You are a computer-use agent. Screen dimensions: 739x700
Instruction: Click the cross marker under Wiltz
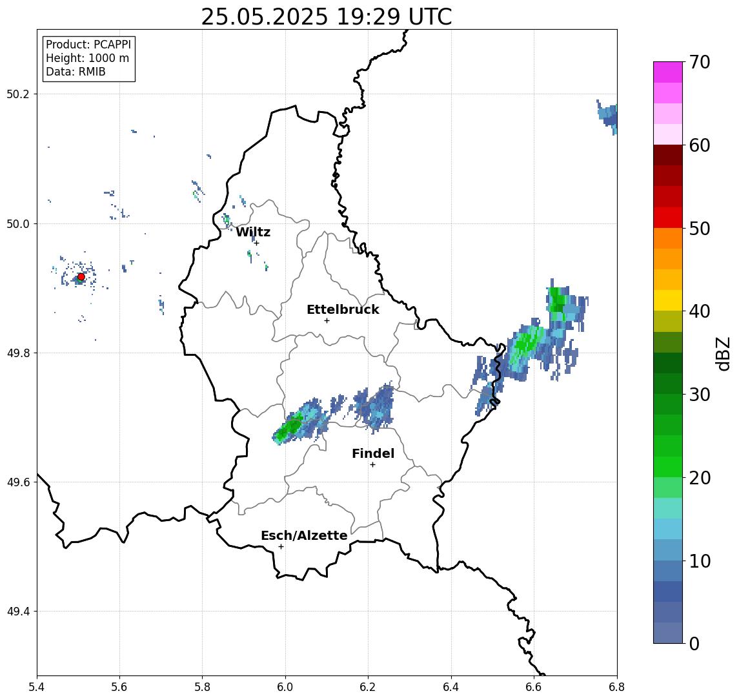pyautogui.click(x=256, y=243)
